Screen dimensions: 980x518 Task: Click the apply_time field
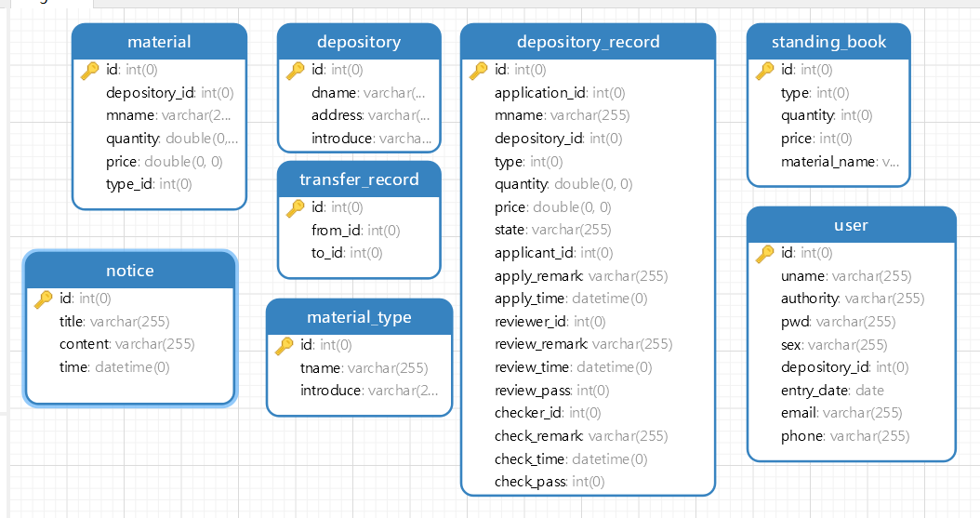click(571, 299)
